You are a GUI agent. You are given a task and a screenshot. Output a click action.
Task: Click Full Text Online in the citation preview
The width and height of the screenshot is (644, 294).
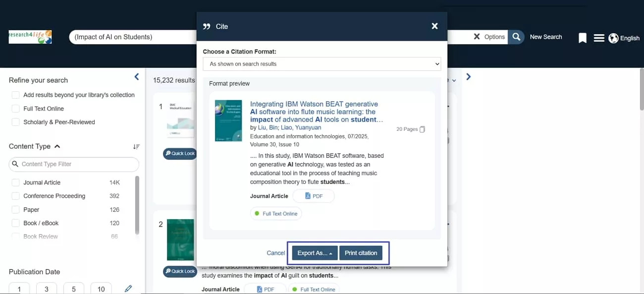276,214
